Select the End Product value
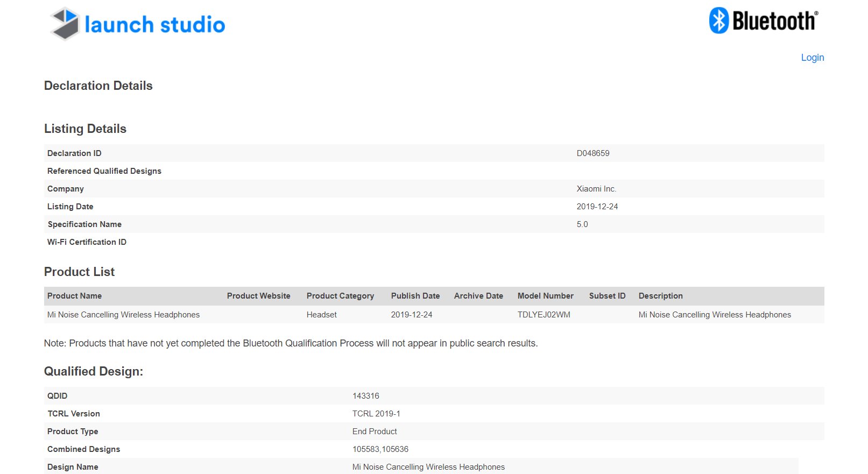 [x=375, y=431]
